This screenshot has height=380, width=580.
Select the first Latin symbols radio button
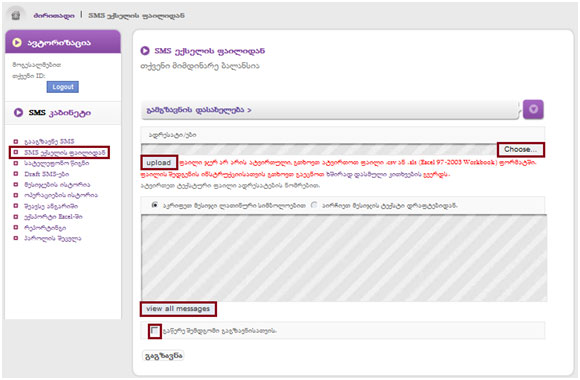coord(155,205)
